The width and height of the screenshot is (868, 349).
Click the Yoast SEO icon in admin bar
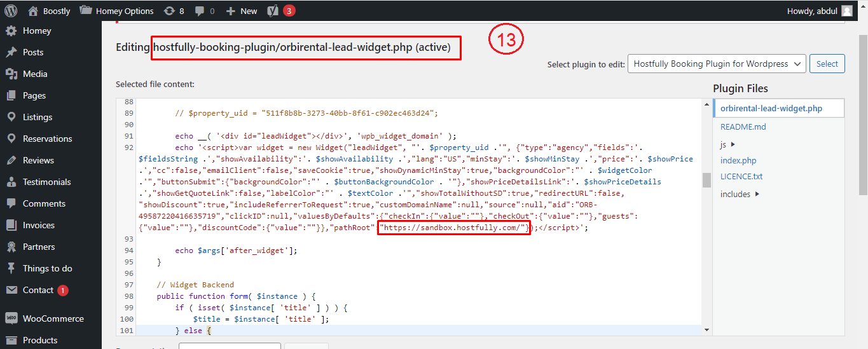tap(273, 11)
